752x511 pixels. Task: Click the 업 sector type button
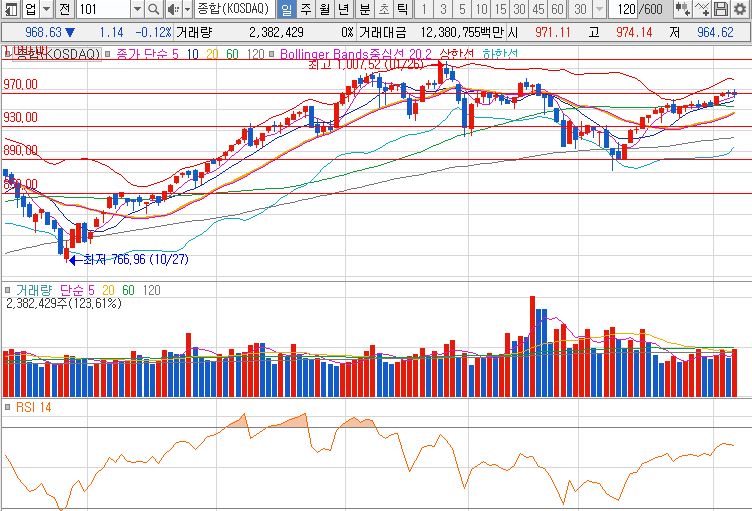point(30,9)
